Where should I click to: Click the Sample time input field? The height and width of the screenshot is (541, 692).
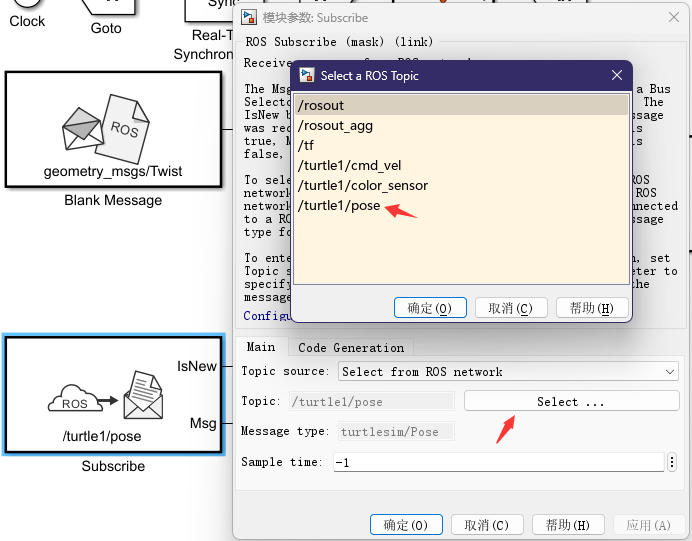pyautogui.click(x=498, y=462)
